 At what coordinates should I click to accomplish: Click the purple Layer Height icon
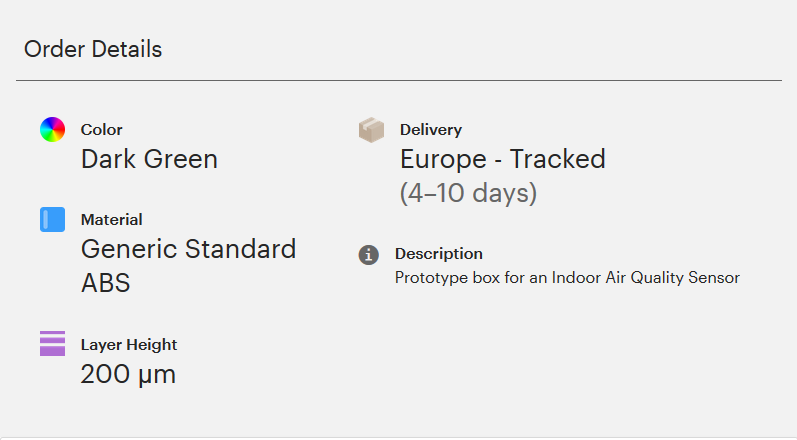point(52,344)
